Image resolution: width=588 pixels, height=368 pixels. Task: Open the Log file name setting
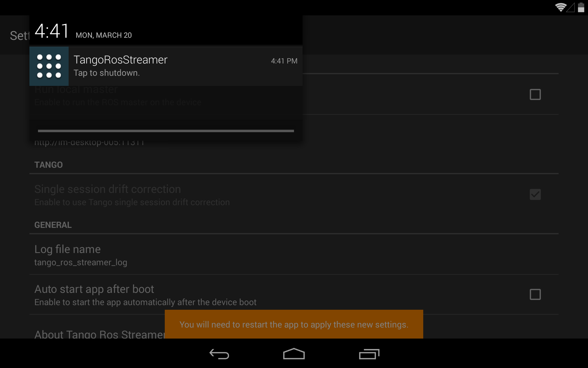pyautogui.click(x=294, y=255)
